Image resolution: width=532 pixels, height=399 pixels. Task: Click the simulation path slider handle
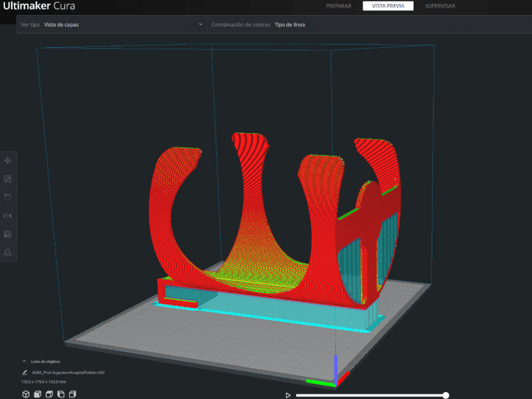[x=446, y=395]
